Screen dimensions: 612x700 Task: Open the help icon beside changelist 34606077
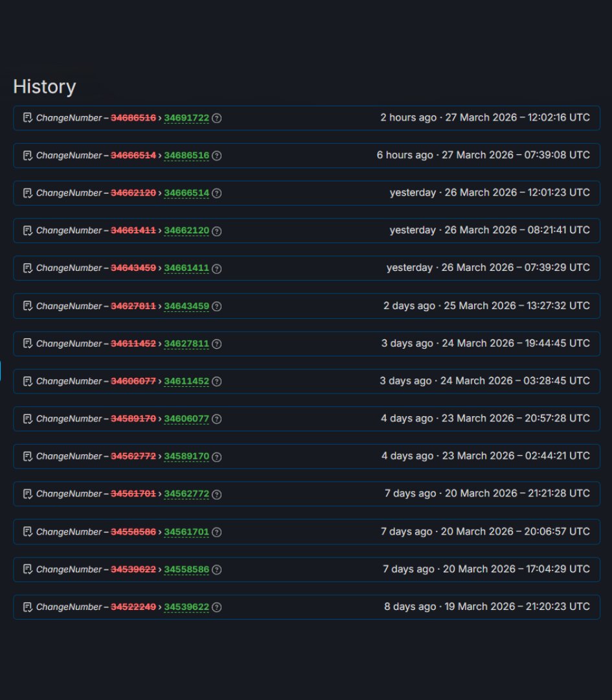click(217, 419)
